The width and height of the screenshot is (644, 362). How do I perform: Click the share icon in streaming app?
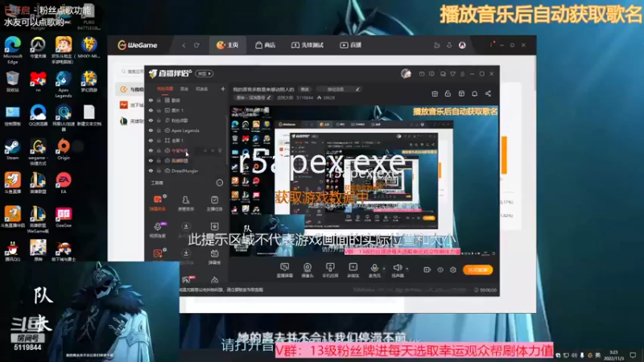point(488,93)
